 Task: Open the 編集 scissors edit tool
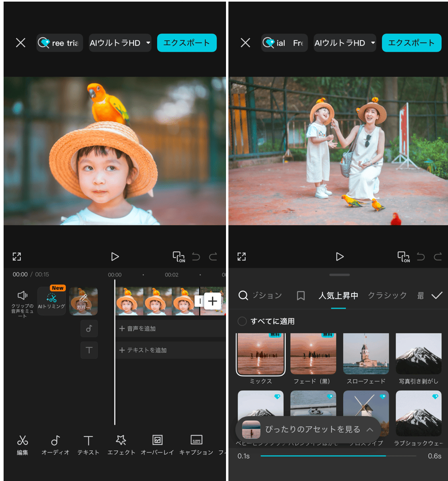22,445
